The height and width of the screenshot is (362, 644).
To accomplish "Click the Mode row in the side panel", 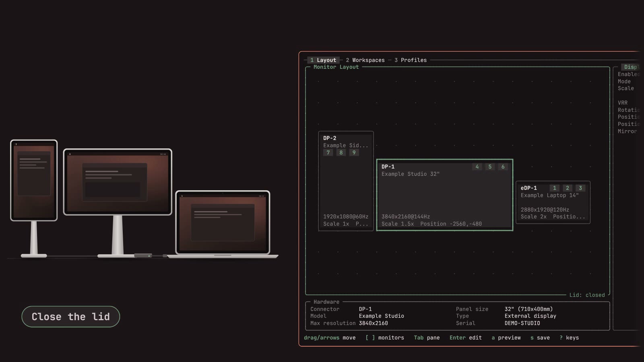I will [628, 81].
